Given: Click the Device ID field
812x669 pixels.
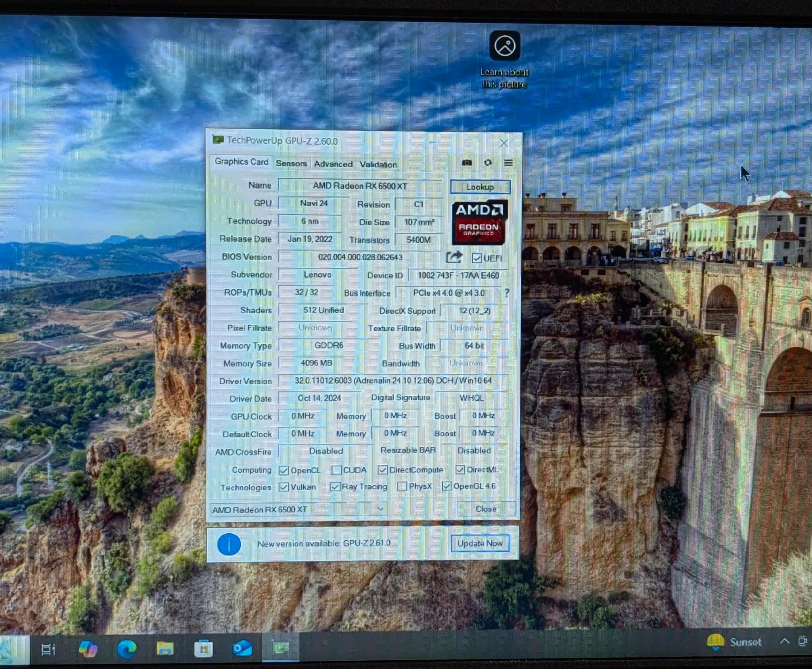Looking at the screenshot, I should click(x=458, y=276).
